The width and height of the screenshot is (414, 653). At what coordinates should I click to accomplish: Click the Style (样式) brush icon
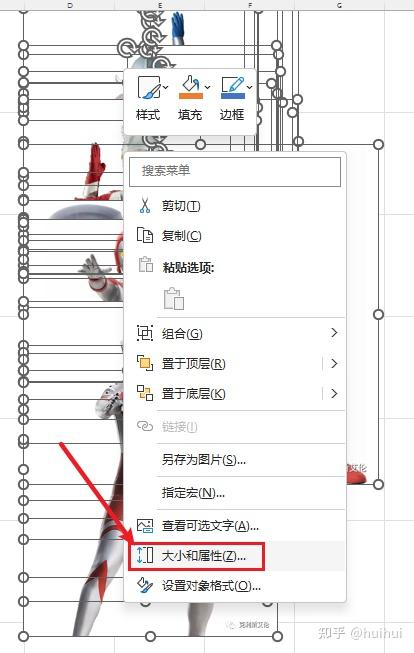pyautogui.click(x=149, y=87)
